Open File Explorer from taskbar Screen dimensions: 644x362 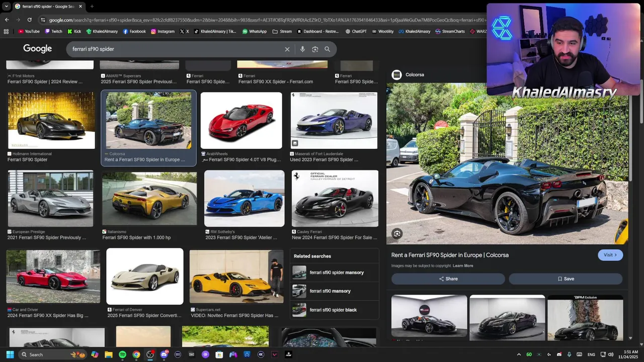coord(109,354)
